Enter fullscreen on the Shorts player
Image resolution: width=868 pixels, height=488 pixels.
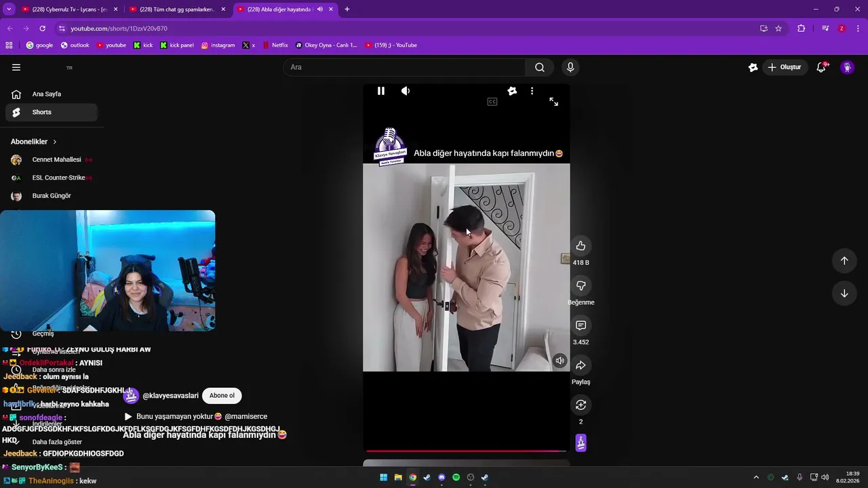[x=554, y=102]
